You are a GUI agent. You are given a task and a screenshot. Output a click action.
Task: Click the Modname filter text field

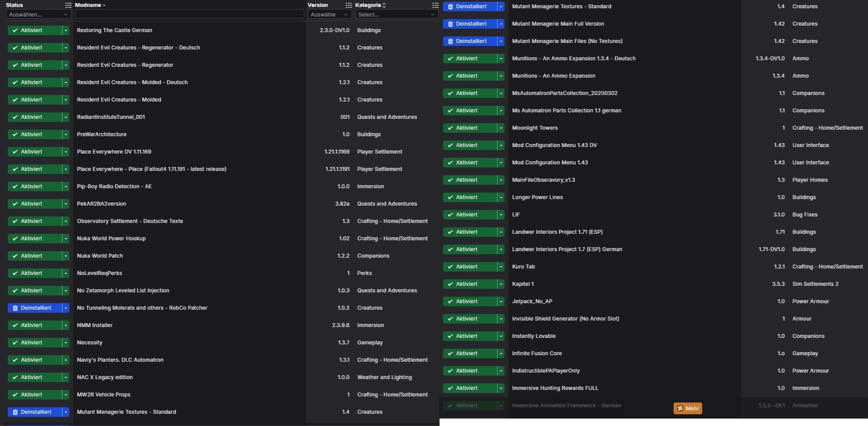[x=189, y=15]
